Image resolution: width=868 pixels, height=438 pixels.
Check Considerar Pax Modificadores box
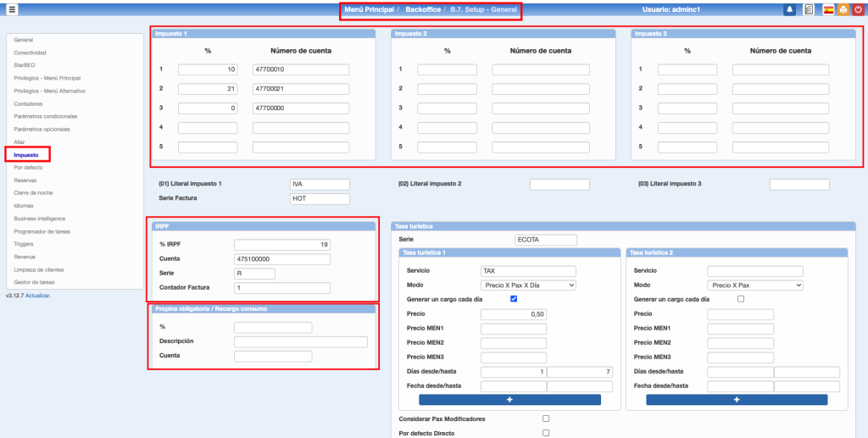pyautogui.click(x=546, y=419)
